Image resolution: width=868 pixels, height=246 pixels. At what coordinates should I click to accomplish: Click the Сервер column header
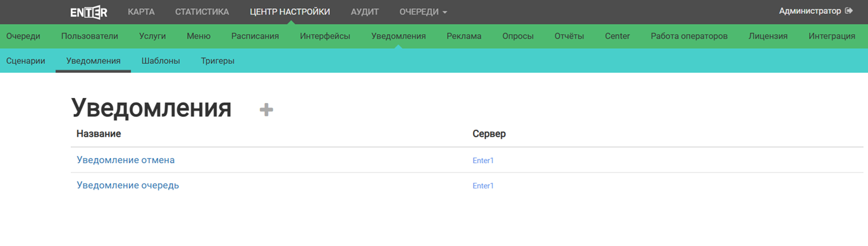point(489,134)
